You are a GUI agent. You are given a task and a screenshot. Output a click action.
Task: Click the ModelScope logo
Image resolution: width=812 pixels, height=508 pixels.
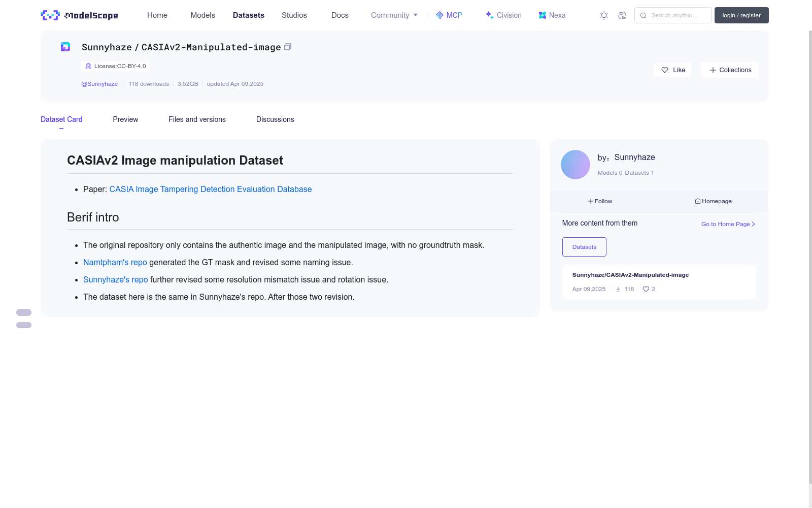80,15
